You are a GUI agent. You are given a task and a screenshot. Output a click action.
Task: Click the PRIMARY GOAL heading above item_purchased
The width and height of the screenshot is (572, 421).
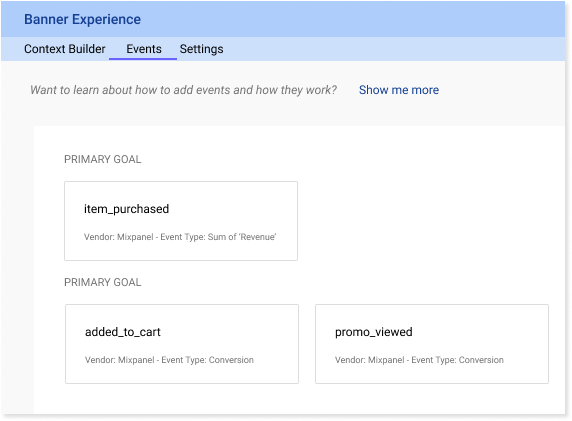[x=103, y=159]
